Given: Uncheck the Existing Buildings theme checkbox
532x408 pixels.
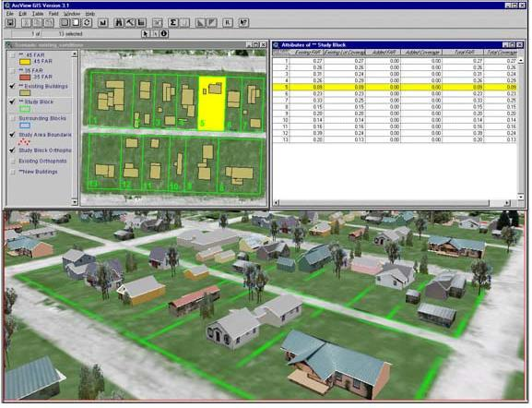Looking at the screenshot, I should click(x=12, y=86).
